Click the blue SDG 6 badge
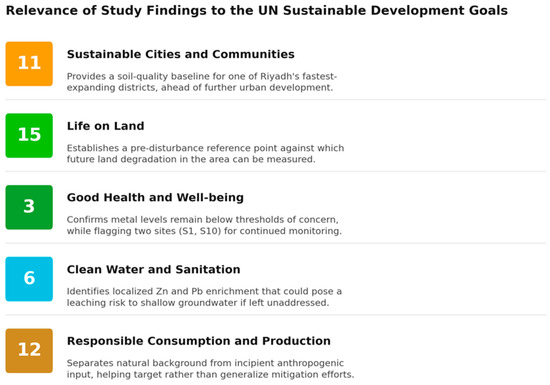 (29, 279)
